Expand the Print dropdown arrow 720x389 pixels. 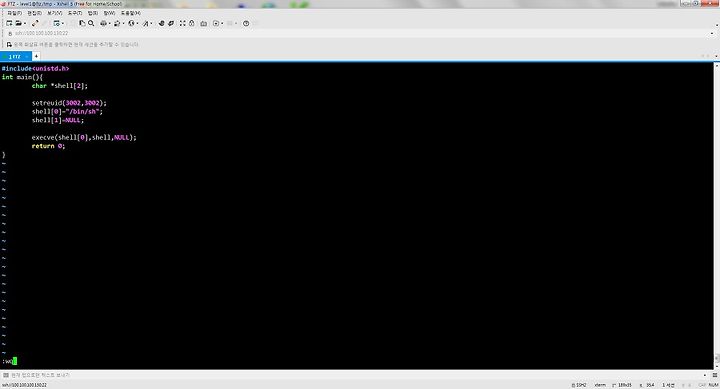109,23
